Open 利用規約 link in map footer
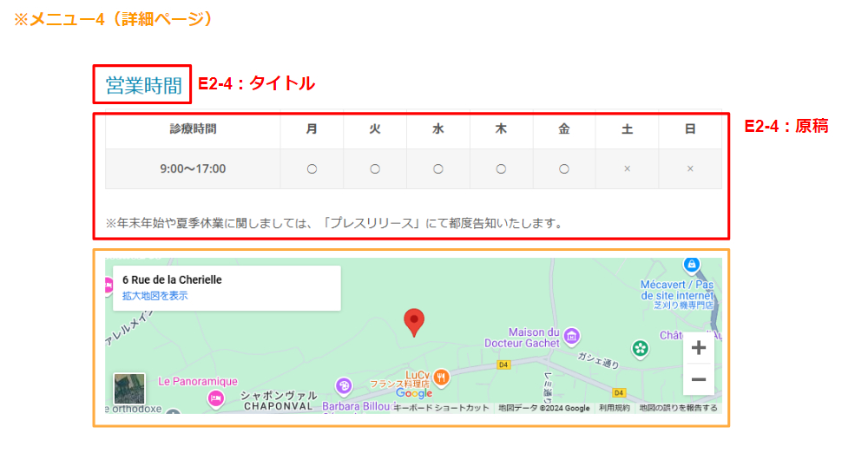 (615, 408)
